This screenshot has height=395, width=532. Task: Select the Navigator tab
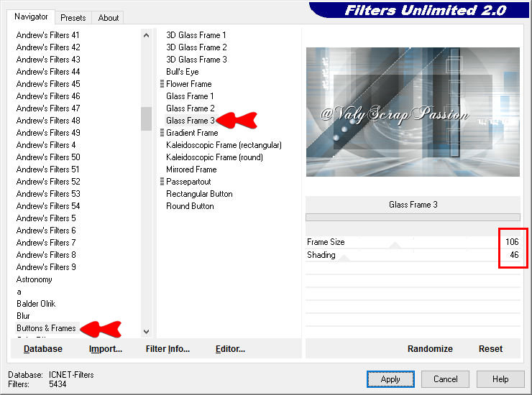coord(32,17)
